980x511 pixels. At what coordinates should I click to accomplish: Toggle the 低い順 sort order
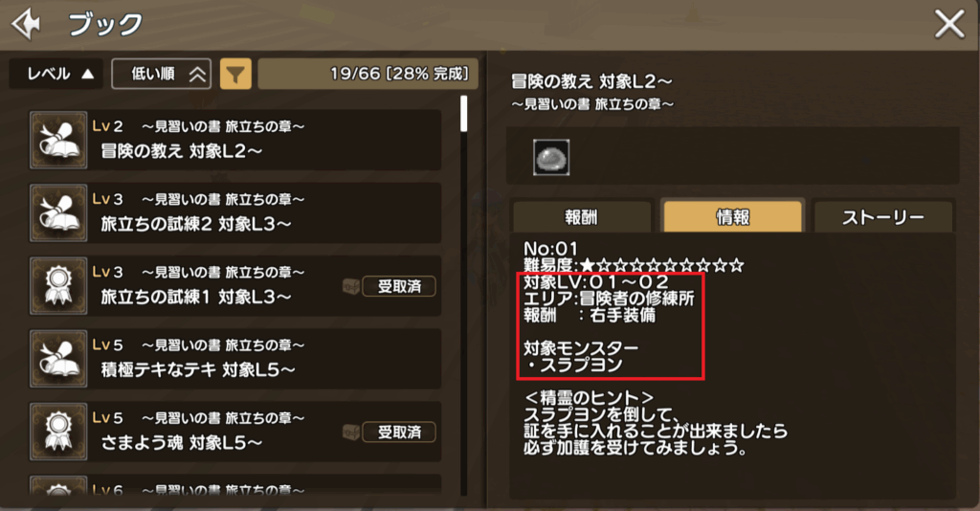(x=161, y=75)
